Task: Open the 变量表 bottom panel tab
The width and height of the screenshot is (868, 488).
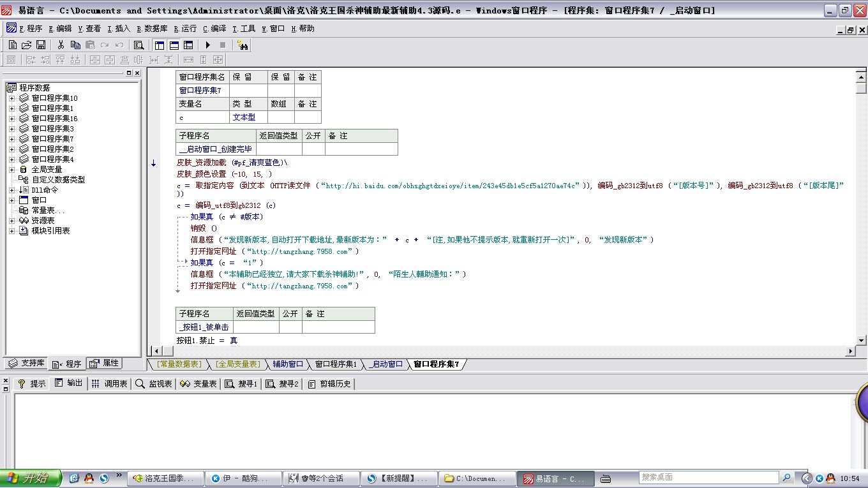Action: pos(198,384)
